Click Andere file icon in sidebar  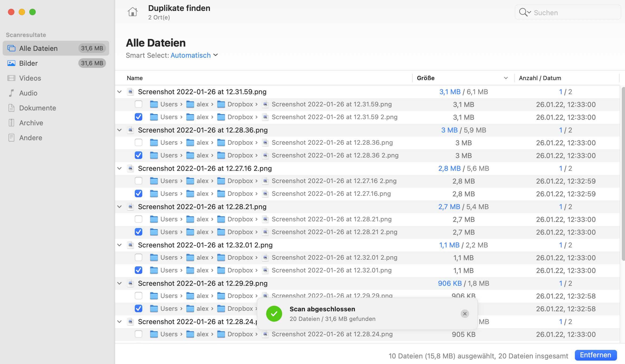[11, 138]
